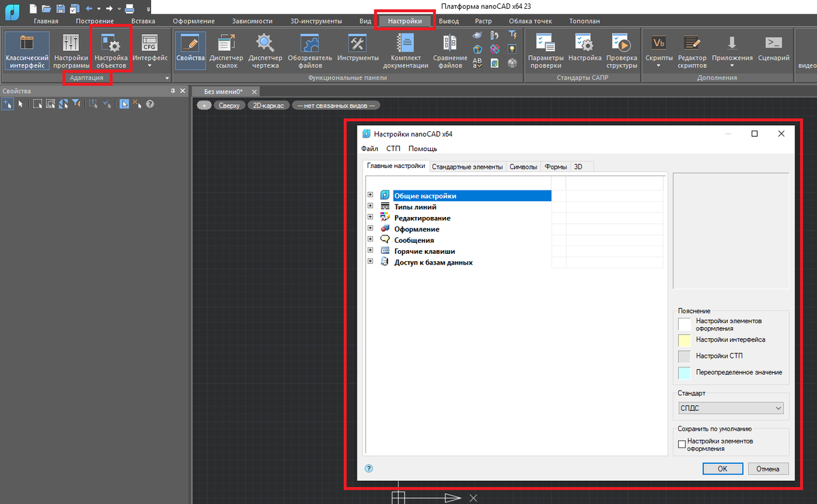Open Диспетчер чертежа panel

265,51
